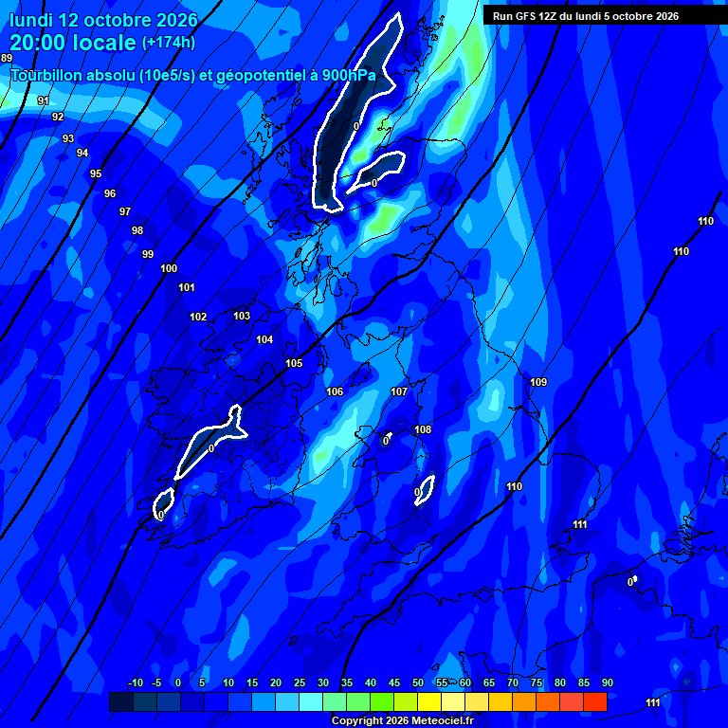Click the yellow legend swatch between 50 and 55
The width and height of the screenshot is (728, 728).
429,702
